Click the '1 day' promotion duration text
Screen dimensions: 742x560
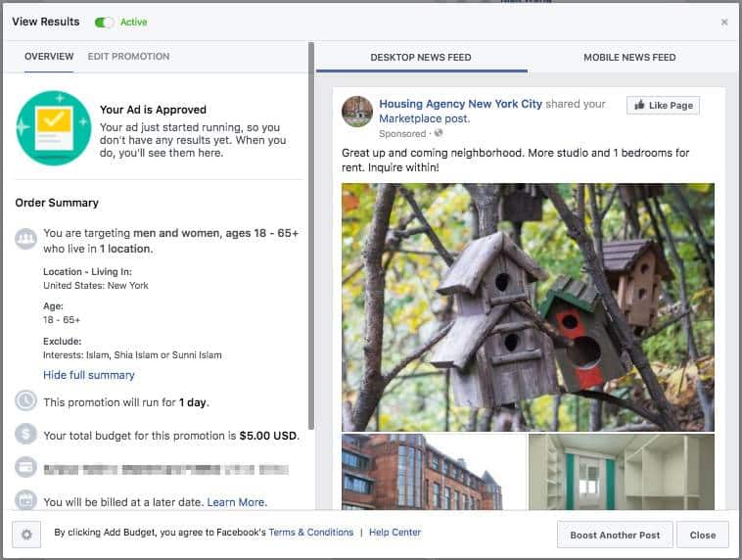[193, 402]
